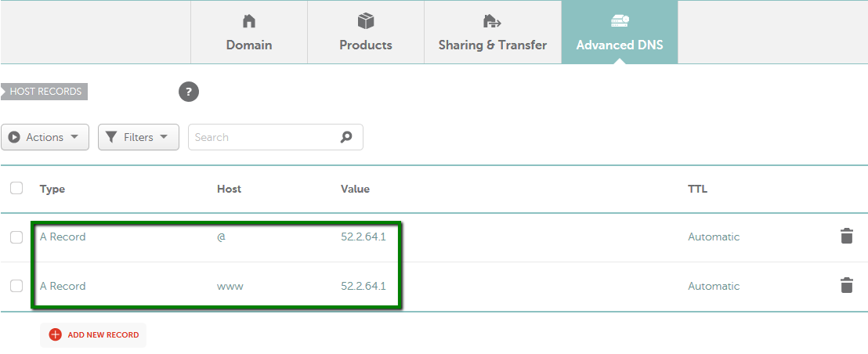
Task: Click the HOST RECORDS label
Action: 45,92
